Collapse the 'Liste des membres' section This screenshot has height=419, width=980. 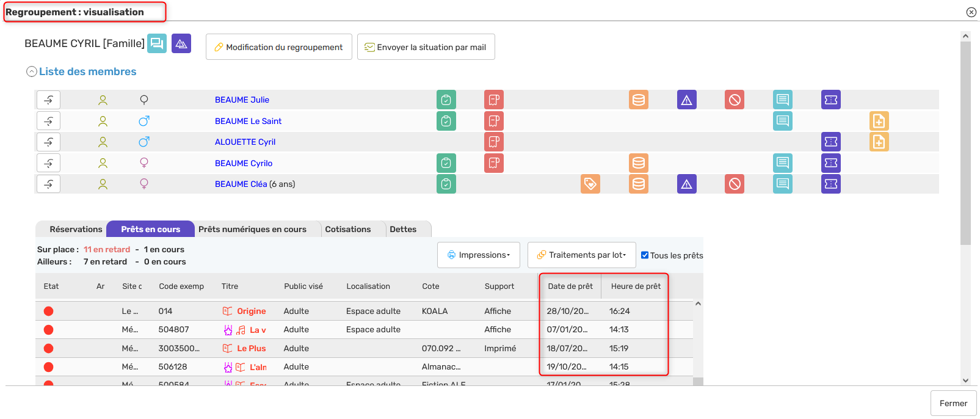32,71
